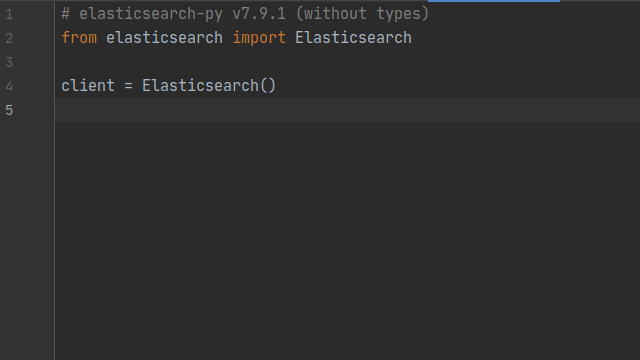Click line number 3 in the gutter
This screenshot has height=360, width=640.
coord(9,62)
